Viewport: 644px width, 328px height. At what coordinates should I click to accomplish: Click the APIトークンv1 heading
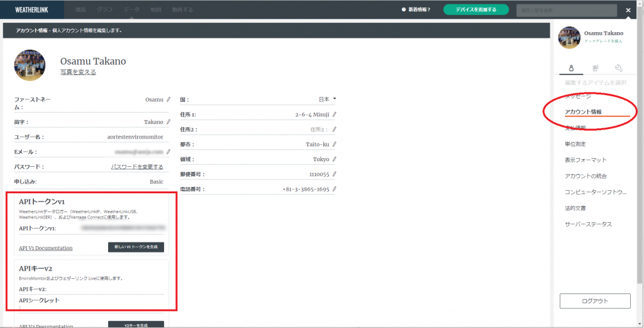tap(42, 202)
